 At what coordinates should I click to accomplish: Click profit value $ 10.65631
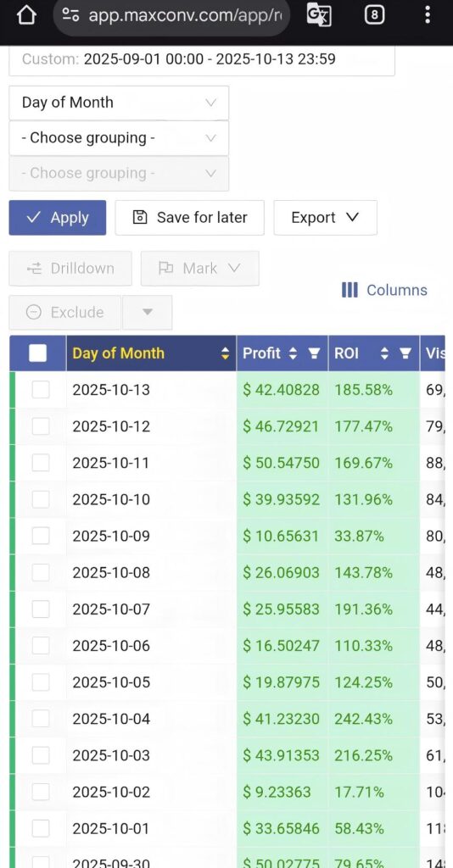click(282, 537)
